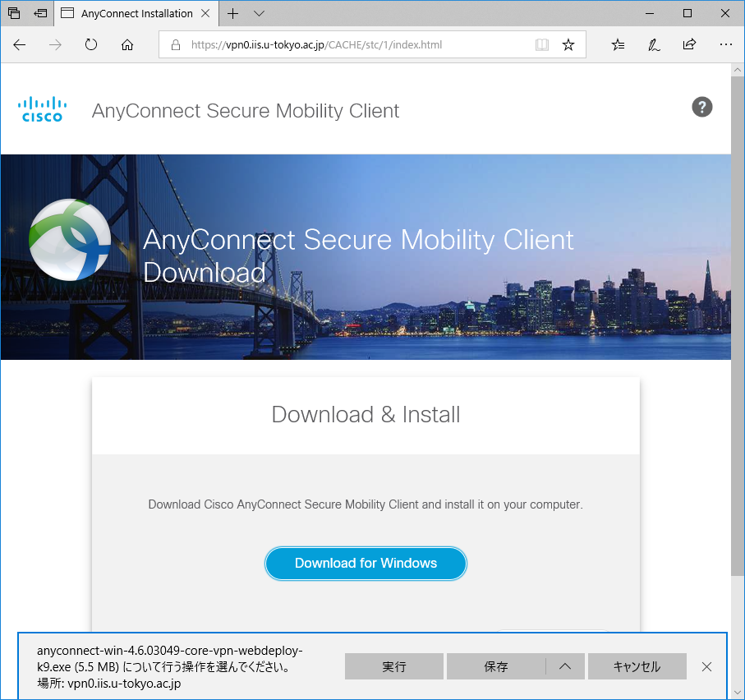Click the Download Cisco AnyConnect description text
The image size is (745, 700).
click(366, 504)
